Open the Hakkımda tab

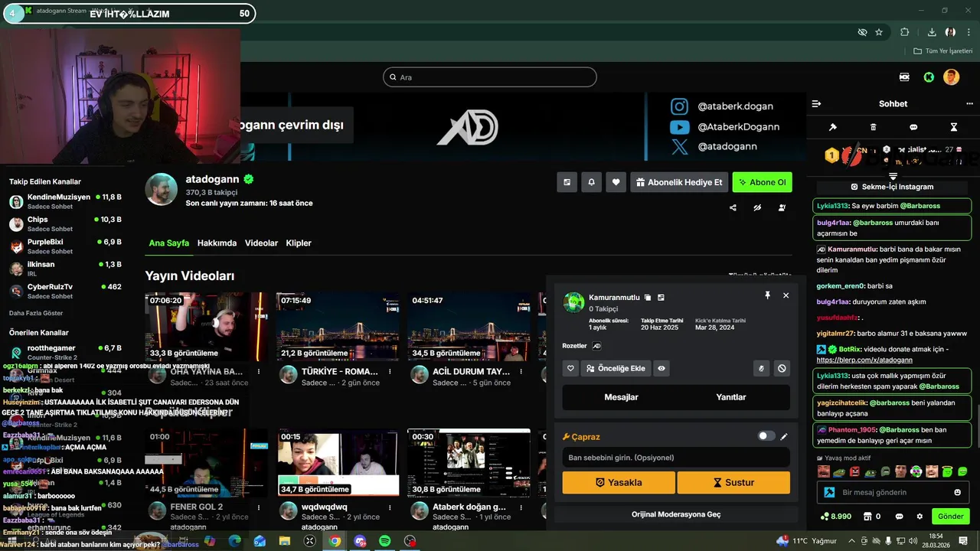tap(217, 243)
